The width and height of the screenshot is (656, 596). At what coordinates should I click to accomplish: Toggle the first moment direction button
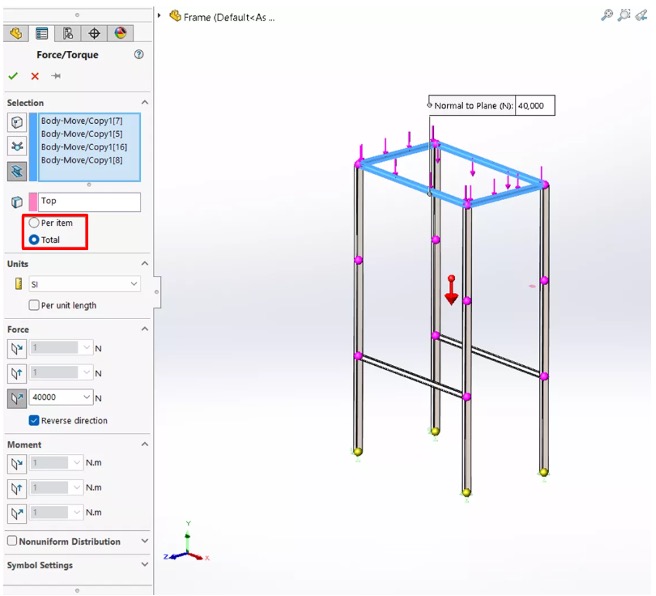17,464
